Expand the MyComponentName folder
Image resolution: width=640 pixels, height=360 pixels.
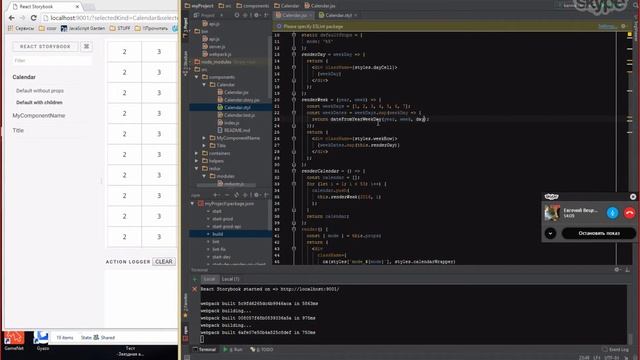[204, 138]
